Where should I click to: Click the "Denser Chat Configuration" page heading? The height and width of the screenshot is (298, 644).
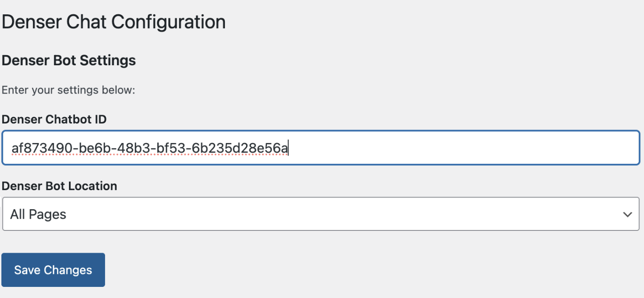[113, 22]
